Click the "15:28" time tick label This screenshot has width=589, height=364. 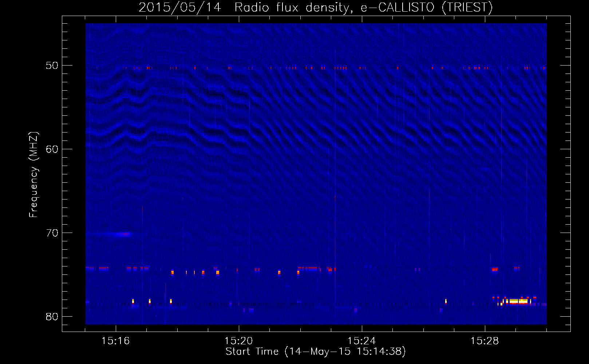tap(485, 341)
